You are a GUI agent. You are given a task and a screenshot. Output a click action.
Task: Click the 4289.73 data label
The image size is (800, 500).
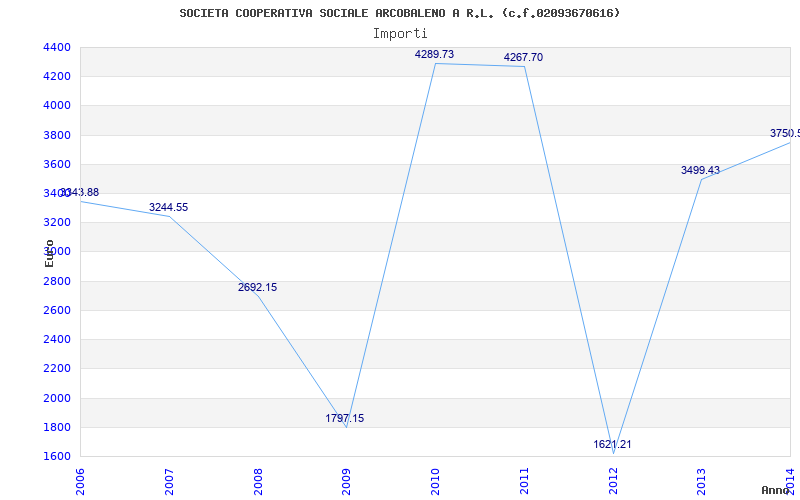point(434,54)
